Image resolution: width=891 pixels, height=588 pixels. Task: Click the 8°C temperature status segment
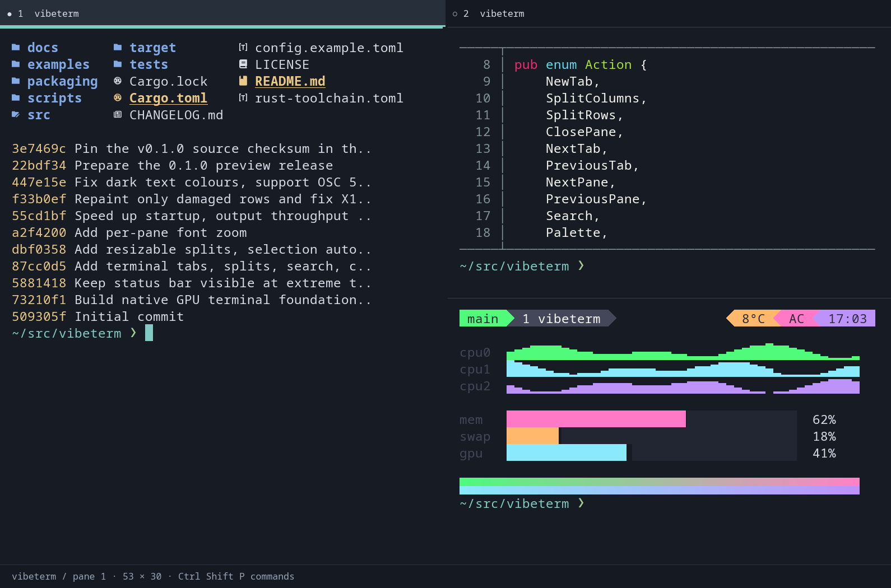click(x=754, y=319)
